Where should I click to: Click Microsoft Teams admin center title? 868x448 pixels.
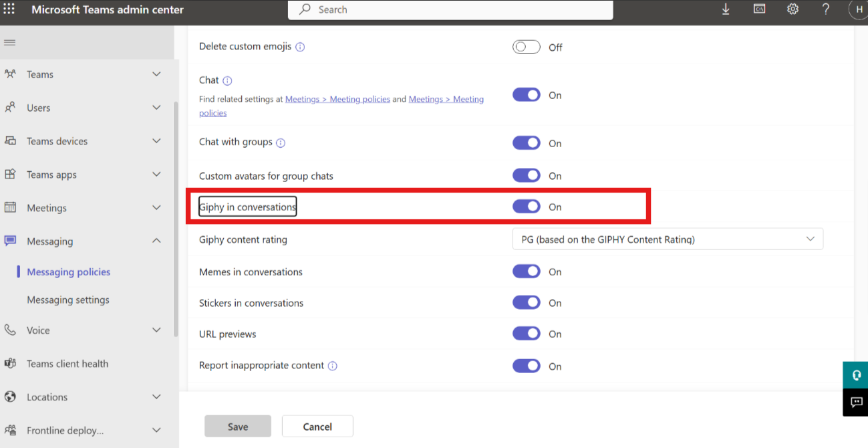[x=108, y=9]
